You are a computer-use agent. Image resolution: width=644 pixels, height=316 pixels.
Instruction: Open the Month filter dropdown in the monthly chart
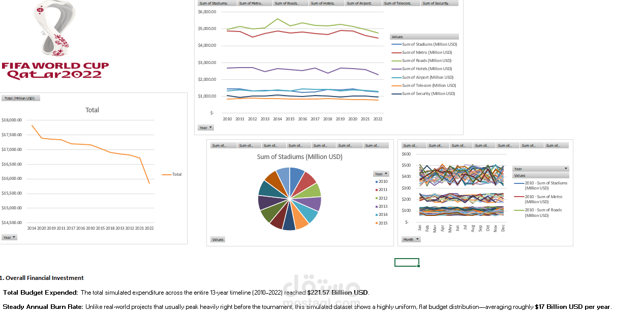pyautogui.click(x=411, y=239)
